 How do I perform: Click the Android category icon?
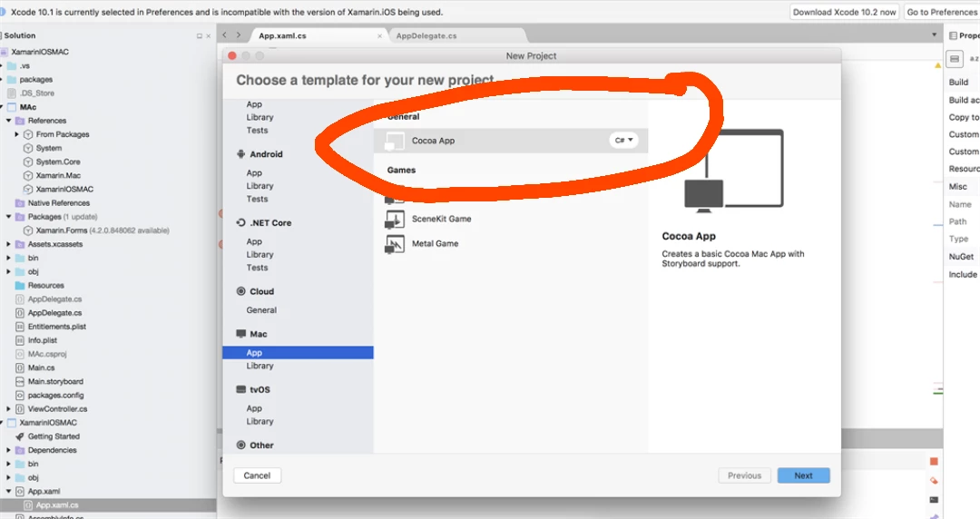click(x=241, y=154)
